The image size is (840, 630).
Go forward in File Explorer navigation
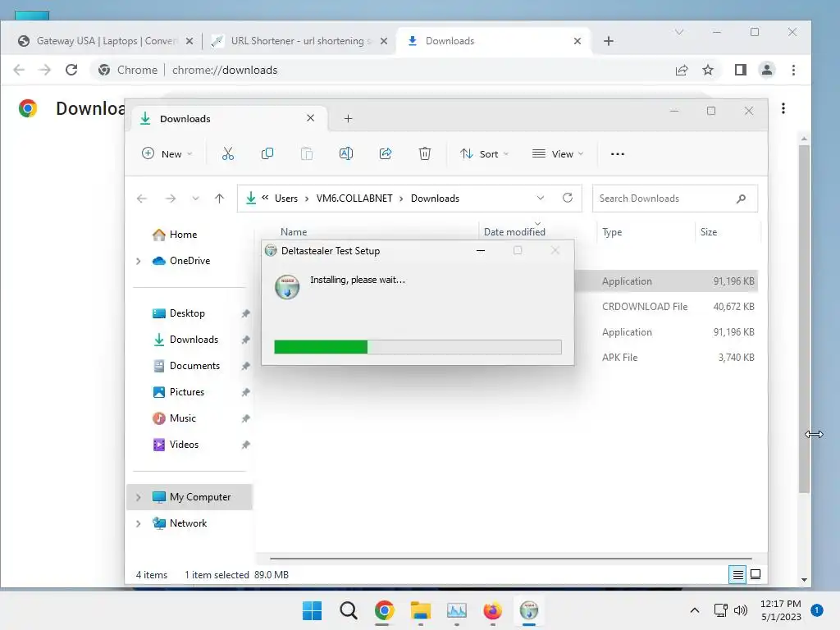click(171, 199)
